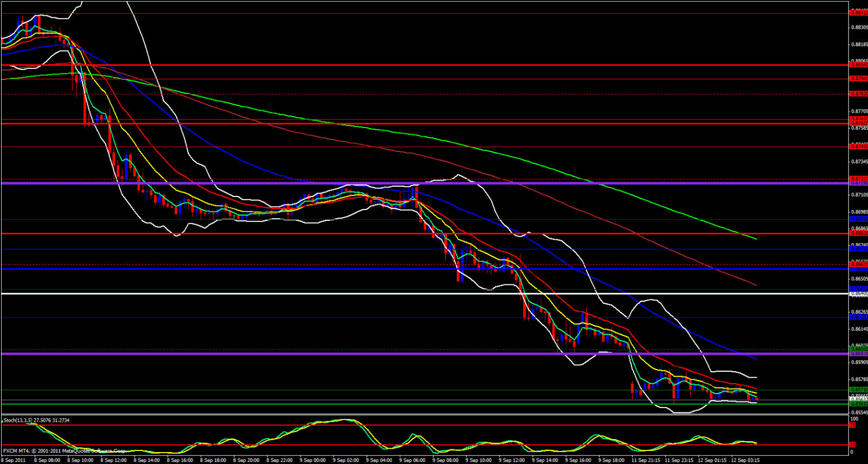Select the purple 0.87190 price level tag
Viewport: 868px width, 464px height.
click(858, 183)
